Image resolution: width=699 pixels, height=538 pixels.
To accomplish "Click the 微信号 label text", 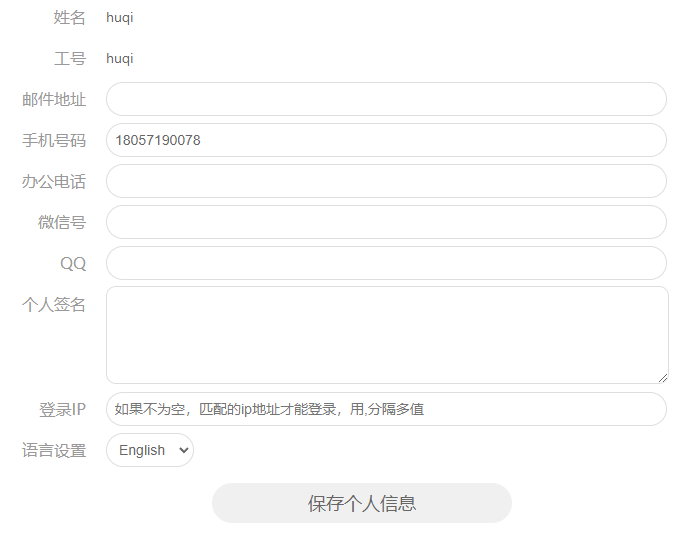I will [x=62, y=223].
